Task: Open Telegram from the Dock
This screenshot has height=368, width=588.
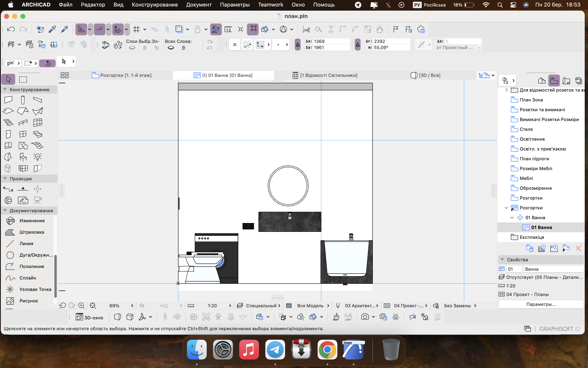Action: coord(275,350)
